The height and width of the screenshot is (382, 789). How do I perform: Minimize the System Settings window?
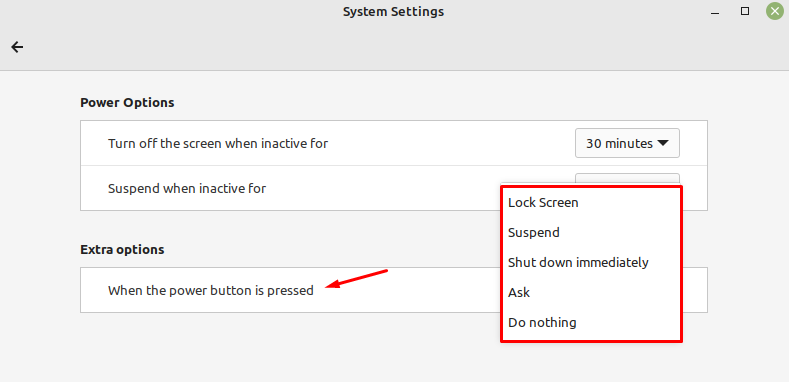click(x=715, y=12)
